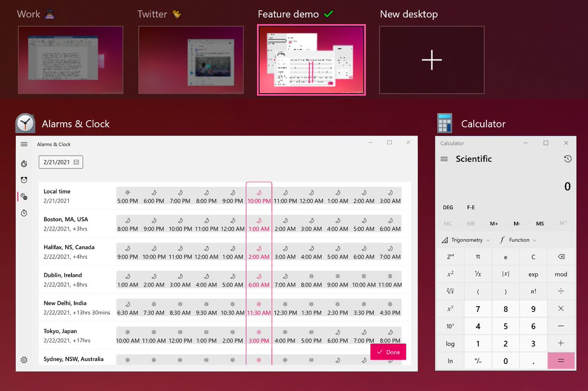The image size is (588, 391).
Task: Click the C clear button
Action: pos(533,257)
